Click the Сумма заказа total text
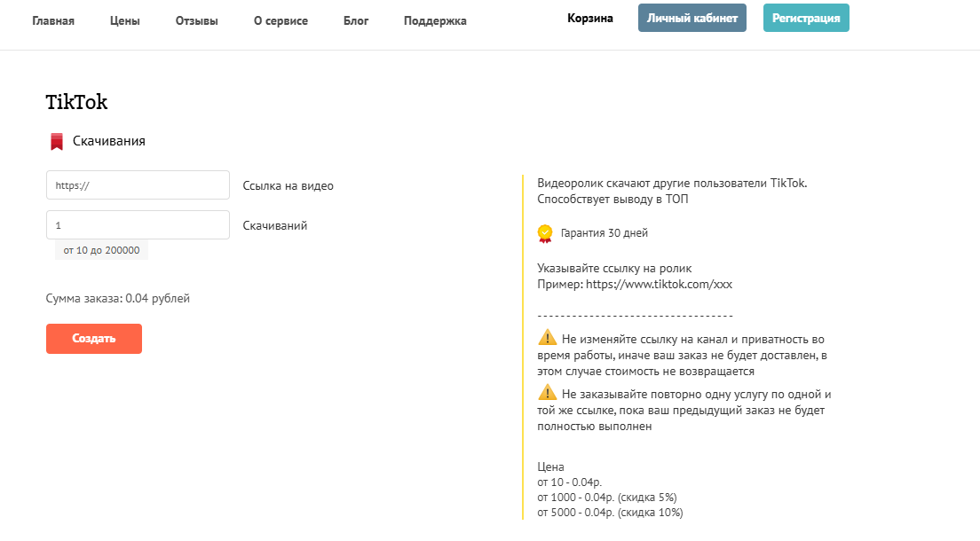This screenshot has height=541, width=980. click(117, 299)
